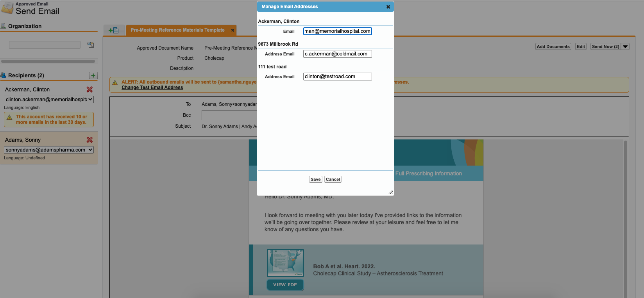Click the Cholecap study PDF thumbnail

(285, 263)
